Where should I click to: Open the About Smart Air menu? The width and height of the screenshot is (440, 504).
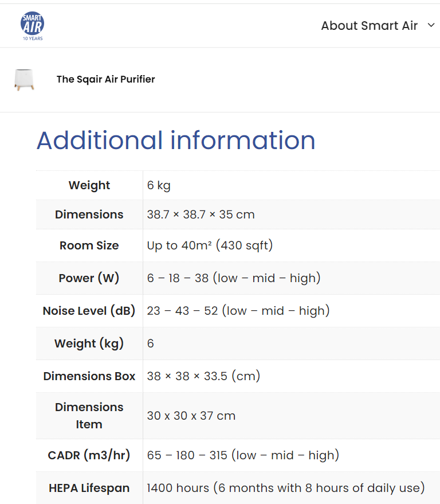(x=369, y=26)
